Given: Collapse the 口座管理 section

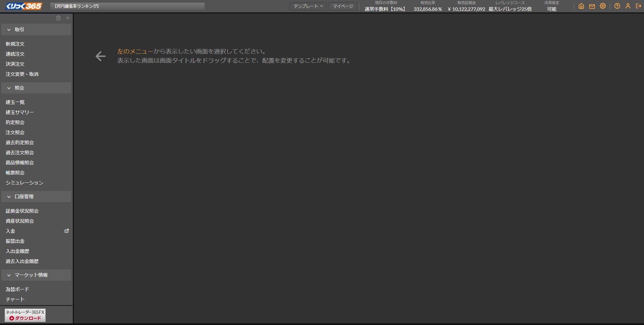Looking at the screenshot, I should tap(36, 197).
